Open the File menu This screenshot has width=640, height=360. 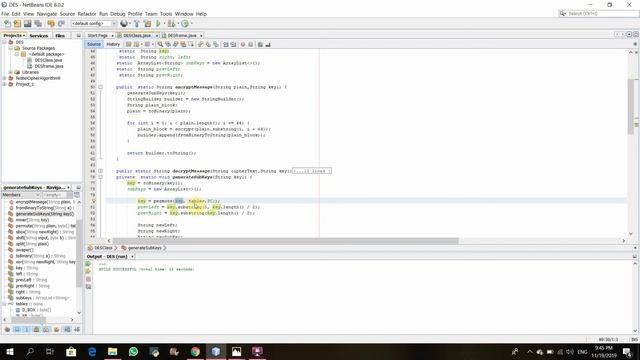coord(5,14)
